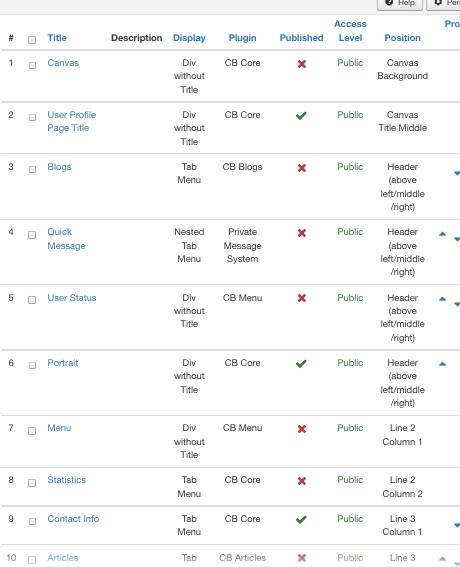Sort table by Published column

(x=301, y=38)
